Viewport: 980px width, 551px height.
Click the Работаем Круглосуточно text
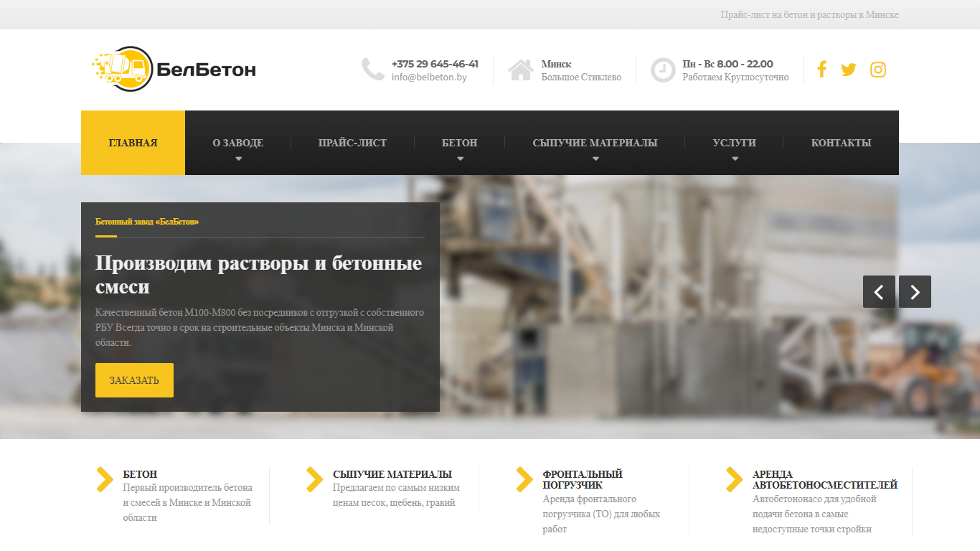[735, 77]
